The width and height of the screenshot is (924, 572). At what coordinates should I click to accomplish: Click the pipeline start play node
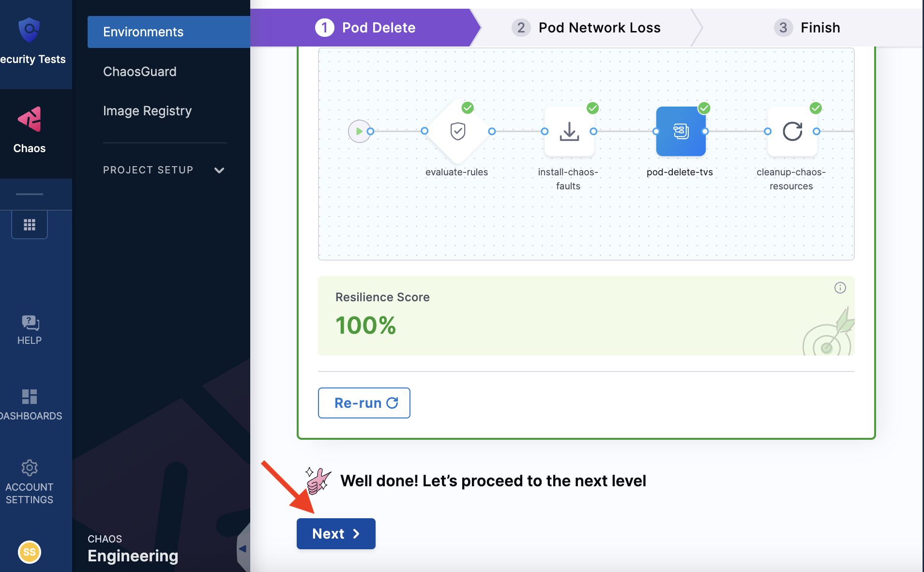click(x=359, y=131)
